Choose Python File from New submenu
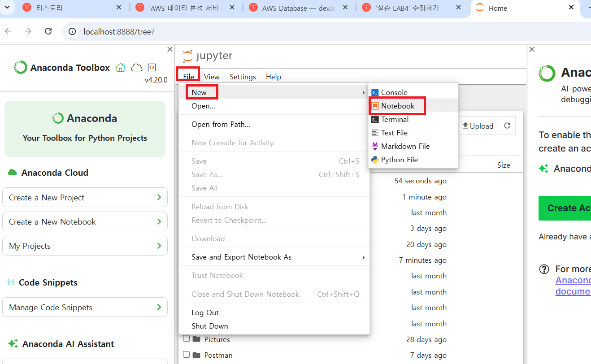The image size is (591, 364). click(413, 160)
